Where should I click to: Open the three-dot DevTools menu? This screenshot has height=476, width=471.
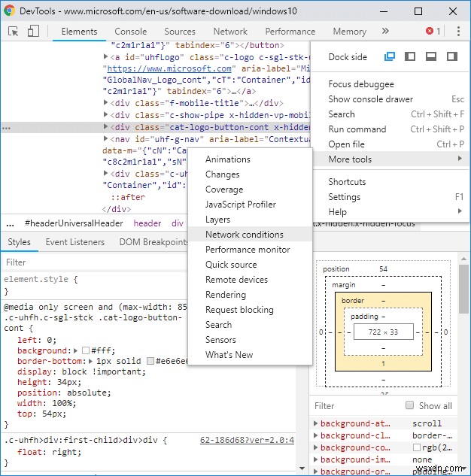coord(458,32)
